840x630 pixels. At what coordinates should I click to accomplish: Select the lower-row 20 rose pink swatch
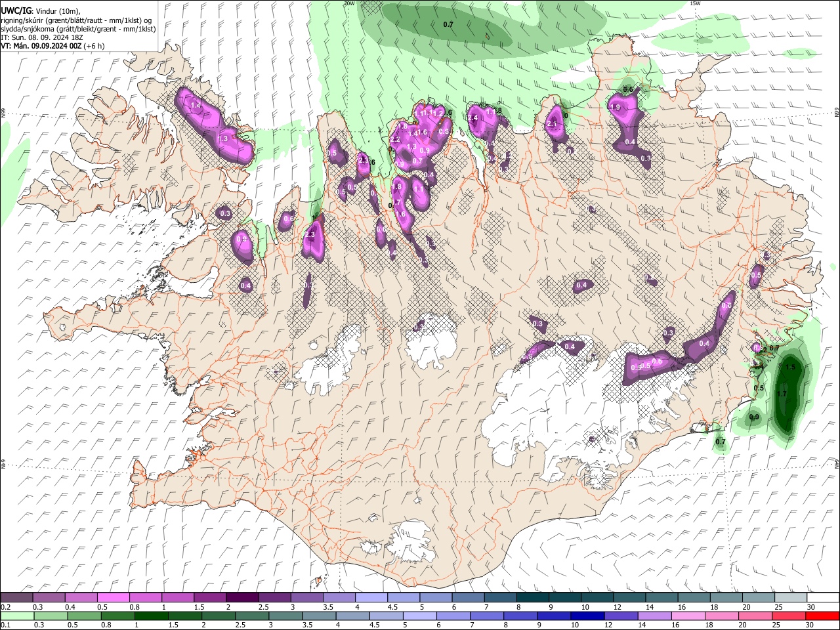[755, 616]
